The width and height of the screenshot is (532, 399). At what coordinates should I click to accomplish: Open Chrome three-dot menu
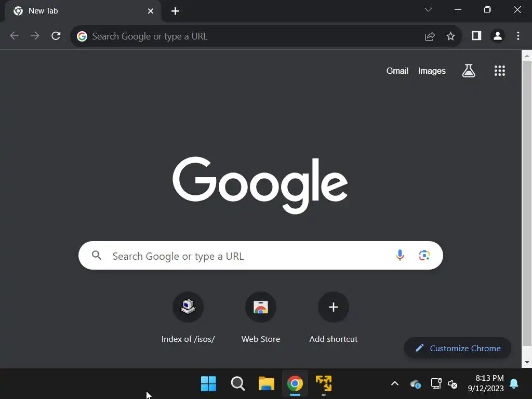(518, 36)
